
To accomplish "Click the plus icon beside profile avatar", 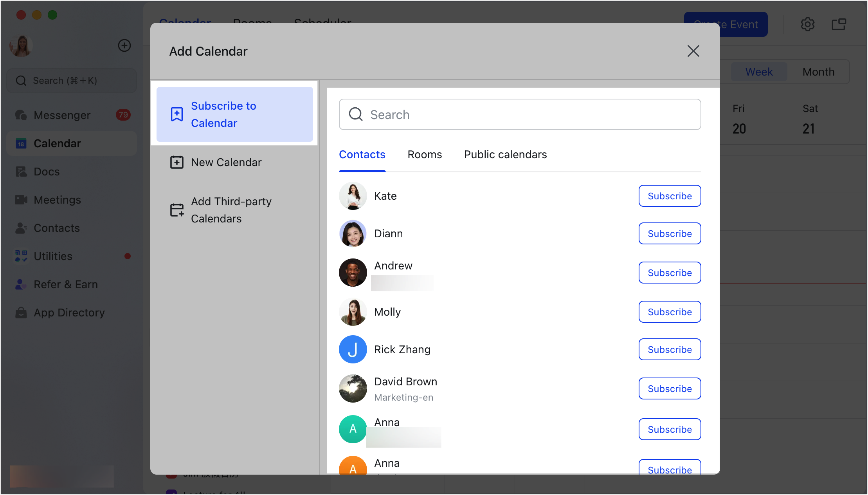I will tap(124, 45).
